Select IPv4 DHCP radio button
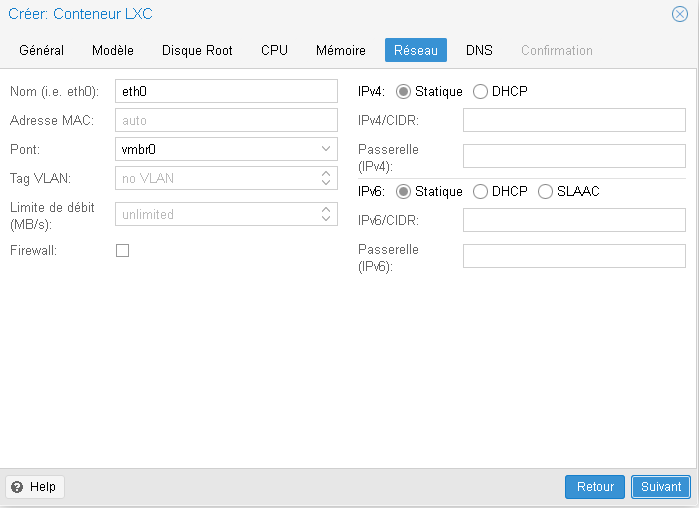 pyautogui.click(x=480, y=92)
